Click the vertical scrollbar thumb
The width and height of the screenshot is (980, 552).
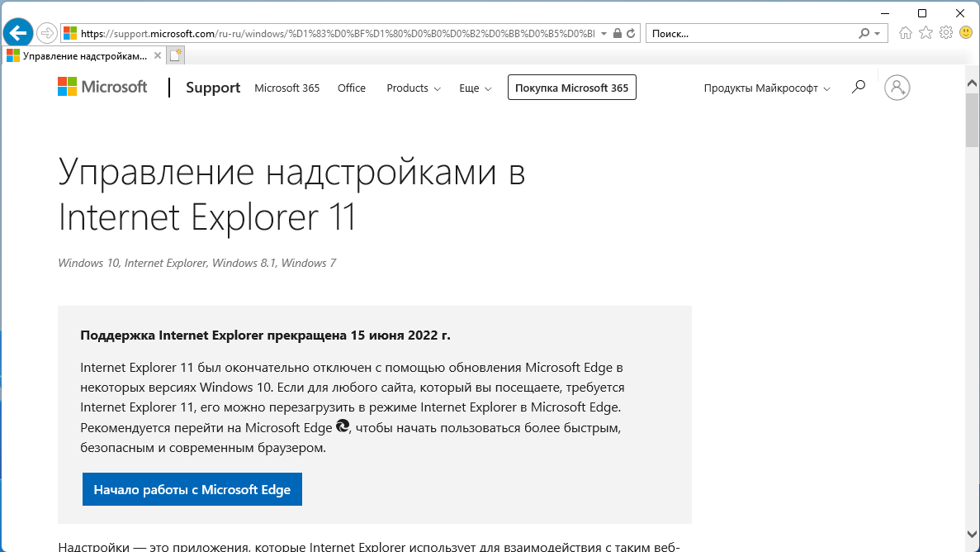point(972,120)
